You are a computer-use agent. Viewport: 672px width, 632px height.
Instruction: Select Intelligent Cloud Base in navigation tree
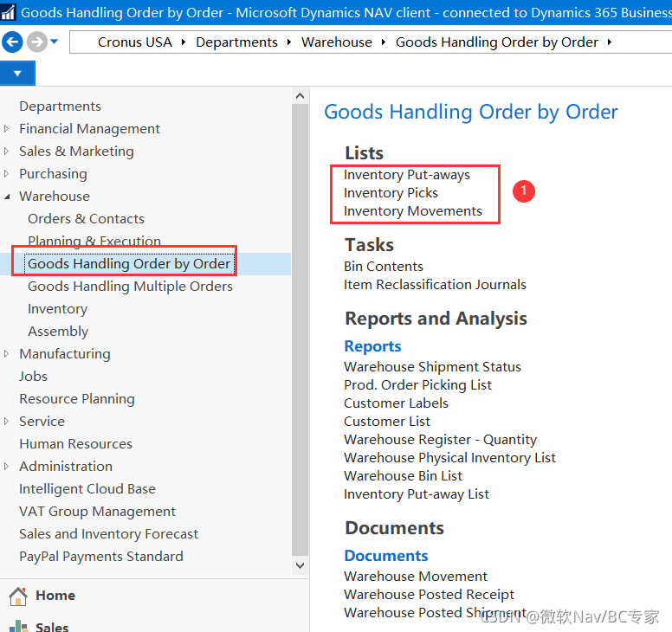87,488
